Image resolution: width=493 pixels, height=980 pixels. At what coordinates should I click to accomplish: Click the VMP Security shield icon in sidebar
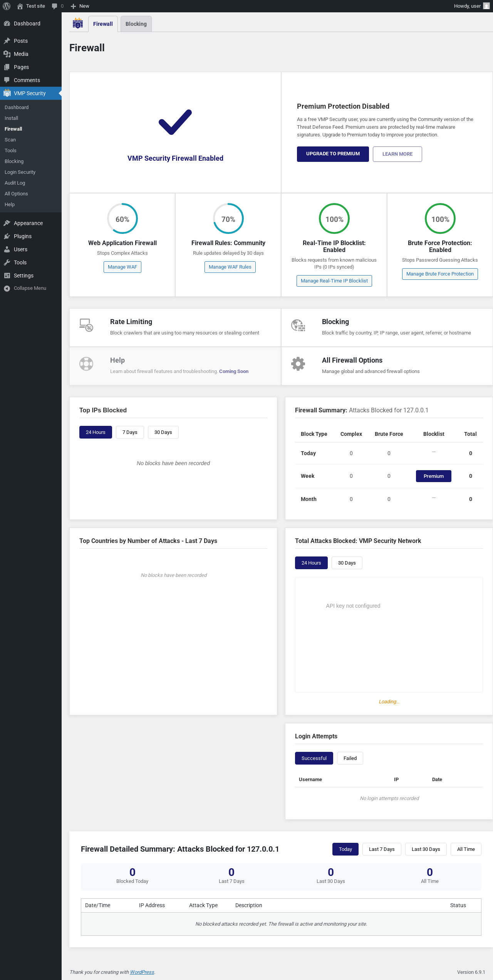pos(7,93)
